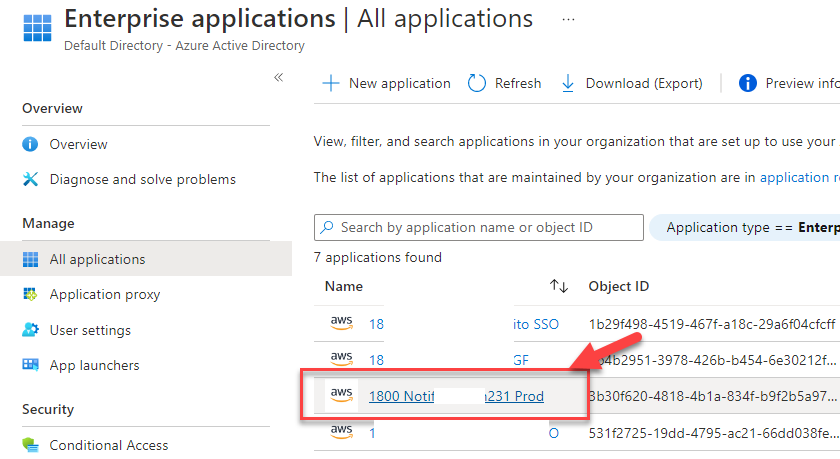
Task: Click the Application type filter pill
Action: tap(745, 228)
